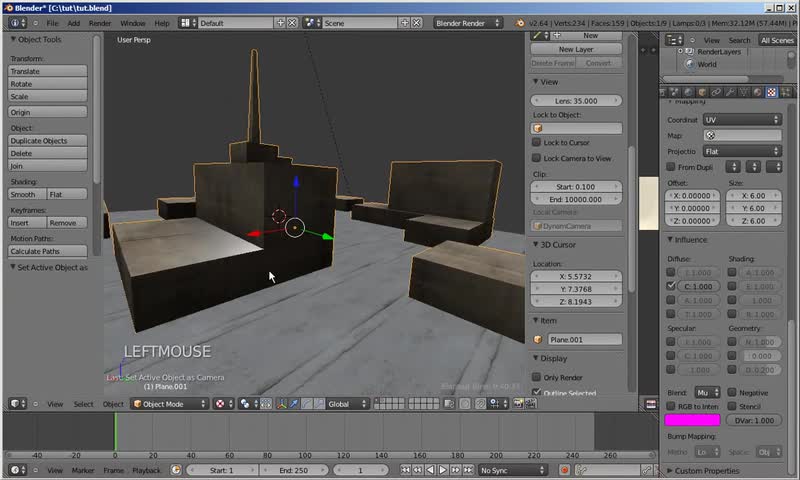Select the rotate manipulator icon
Viewport: 800px width, 480px height.
coord(307,404)
